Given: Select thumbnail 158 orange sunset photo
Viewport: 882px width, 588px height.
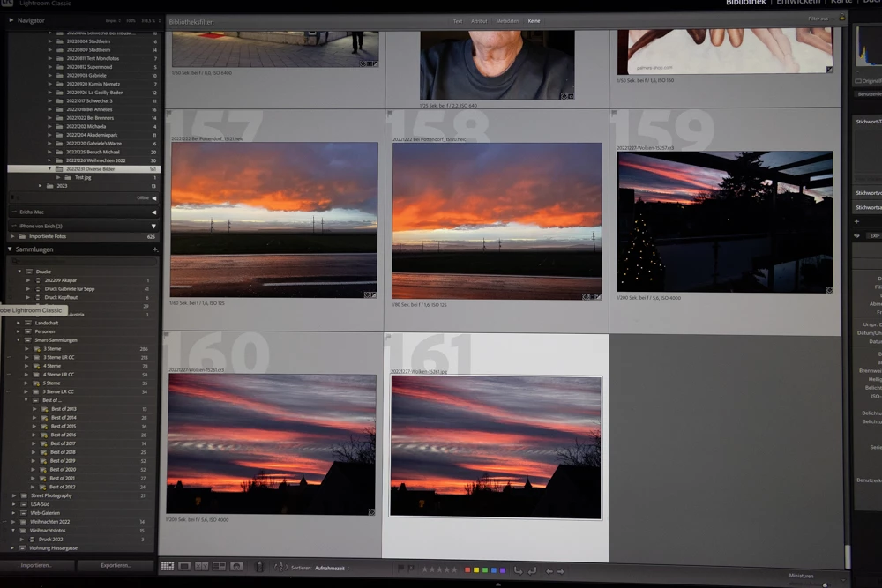Looking at the screenshot, I should (x=497, y=221).
